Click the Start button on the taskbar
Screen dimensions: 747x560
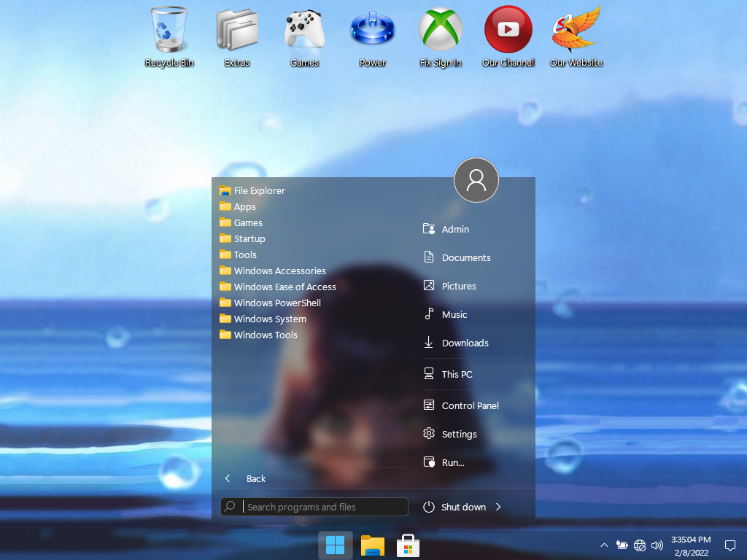click(x=336, y=545)
